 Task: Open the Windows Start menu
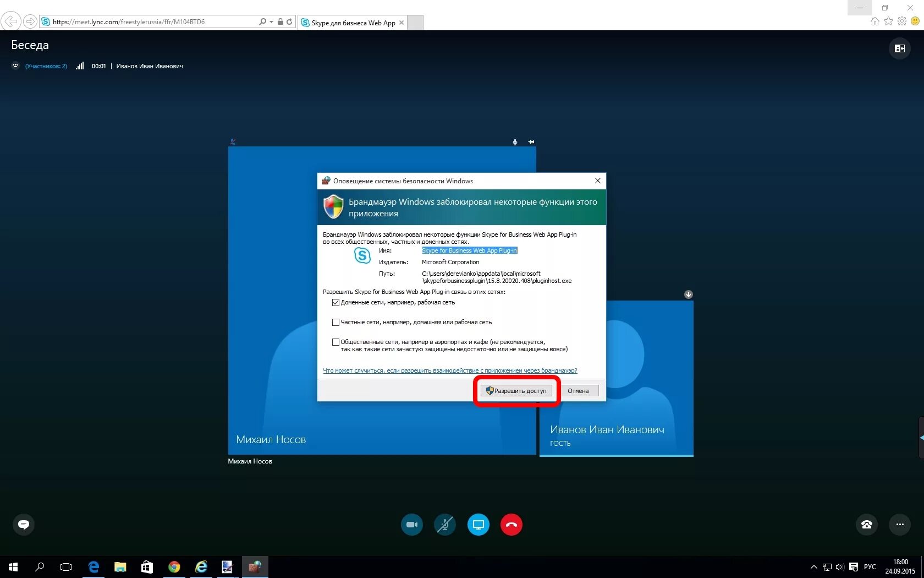pyautogui.click(x=13, y=567)
